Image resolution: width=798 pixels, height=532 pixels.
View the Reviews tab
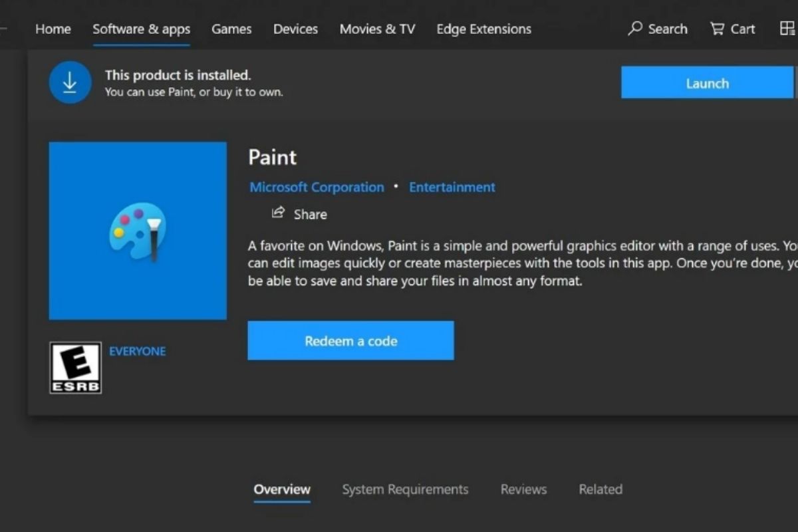pos(523,489)
